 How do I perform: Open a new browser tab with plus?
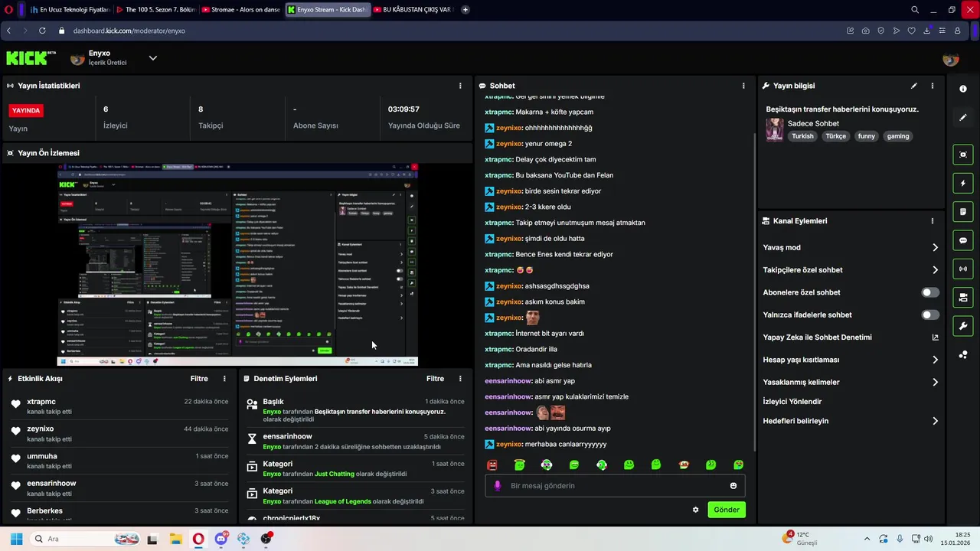(x=465, y=10)
